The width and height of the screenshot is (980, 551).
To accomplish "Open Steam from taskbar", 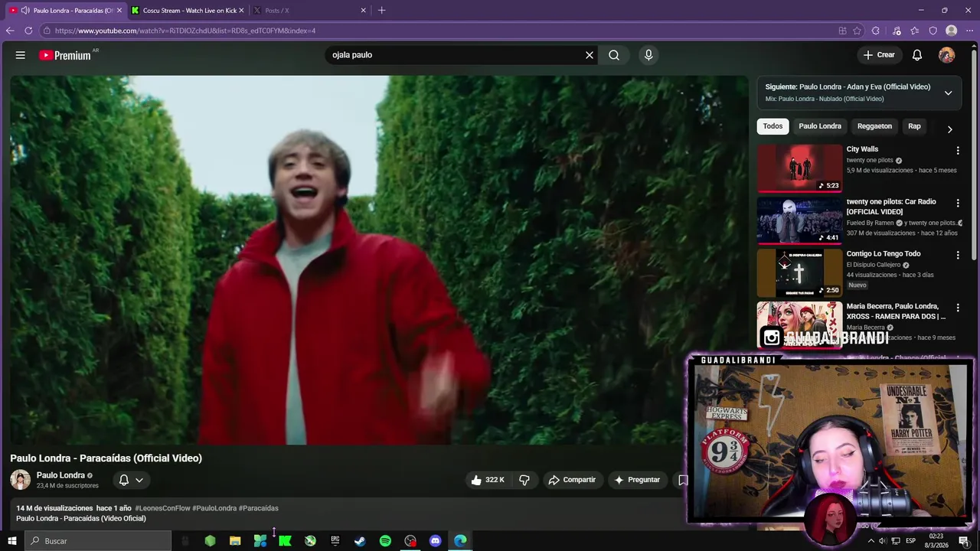I will 360,541.
